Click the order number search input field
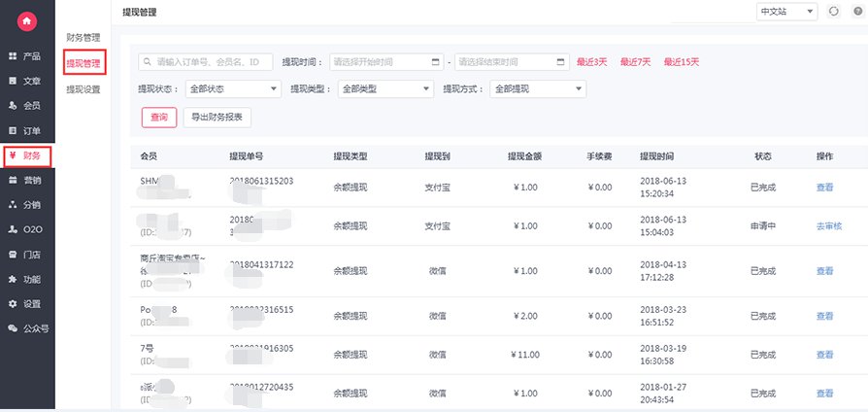 [207, 62]
